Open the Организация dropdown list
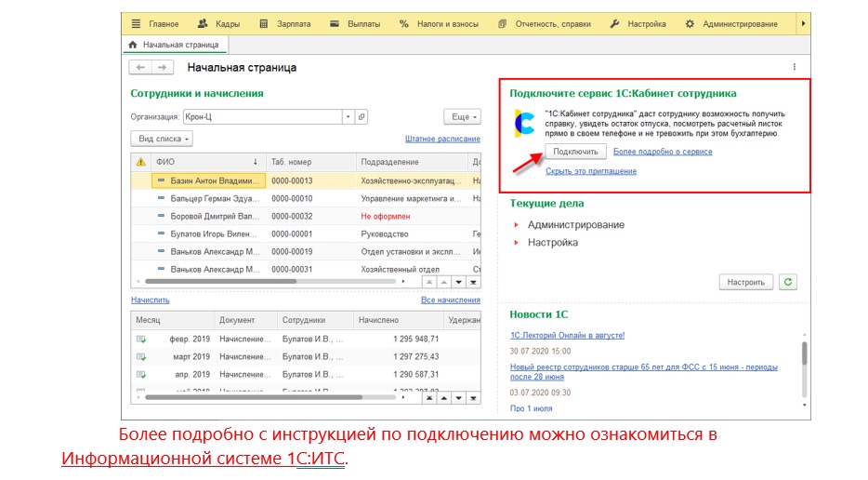 click(x=349, y=117)
